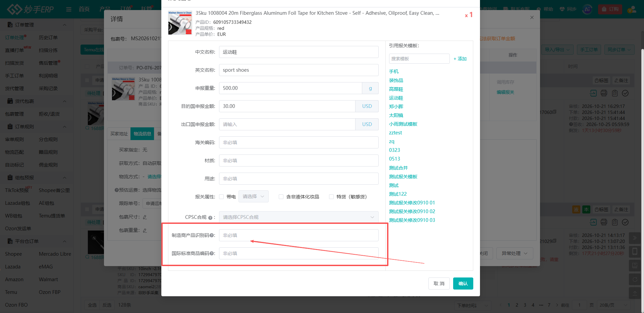This screenshot has width=644, height=313.
Task: Open the 编辑报关 link
Action: click(x=505, y=92)
